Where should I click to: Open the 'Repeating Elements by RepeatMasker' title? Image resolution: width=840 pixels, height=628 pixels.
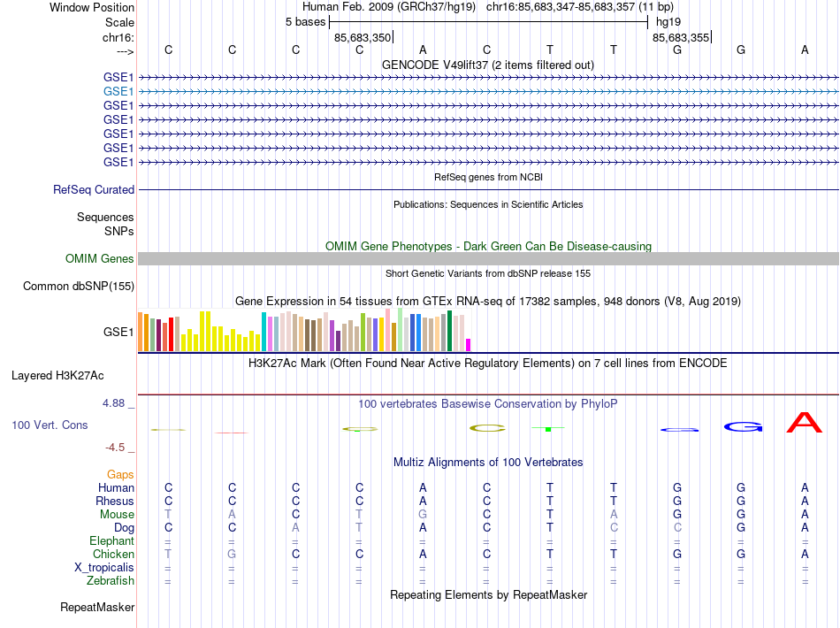point(488,594)
